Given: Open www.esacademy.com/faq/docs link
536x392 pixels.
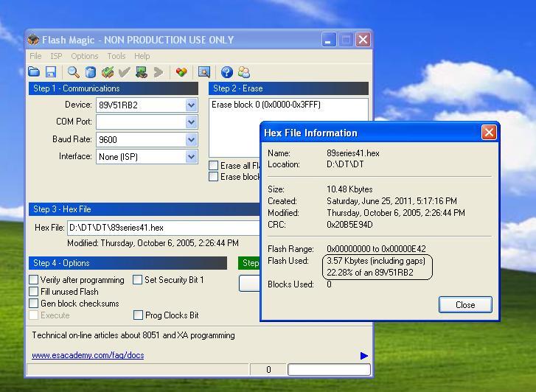Looking at the screenshot, I should (88, 355).
